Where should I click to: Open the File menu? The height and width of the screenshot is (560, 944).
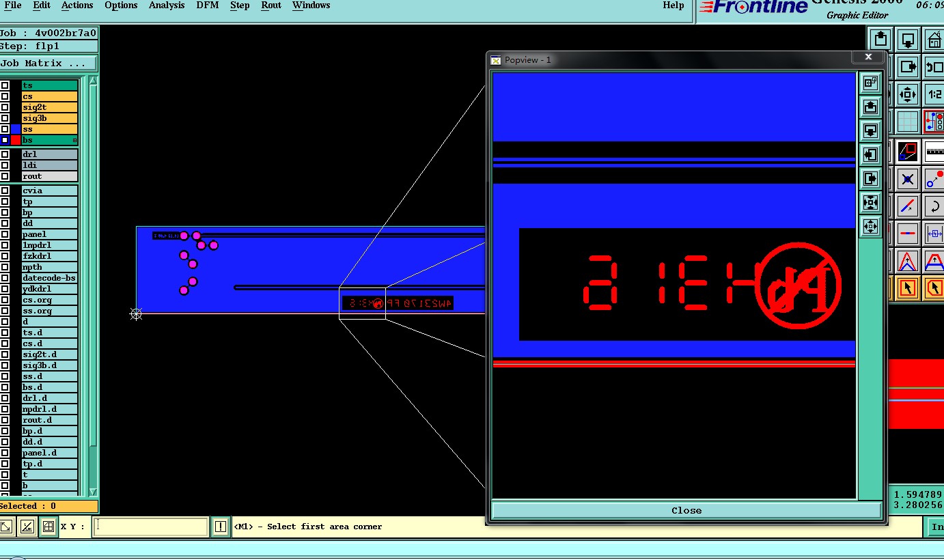tap(12, 5)
